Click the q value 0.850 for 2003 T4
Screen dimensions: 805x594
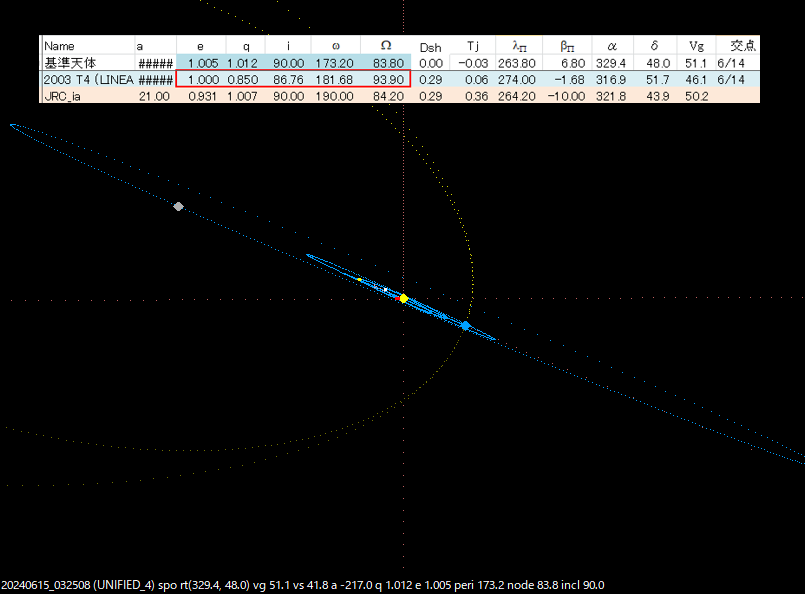[241, 79]
